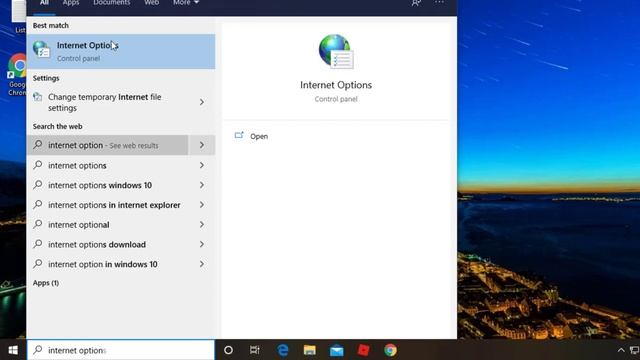
Task: Click the taskbar search box with 'internet option'
Action: [x=121, y=350]
